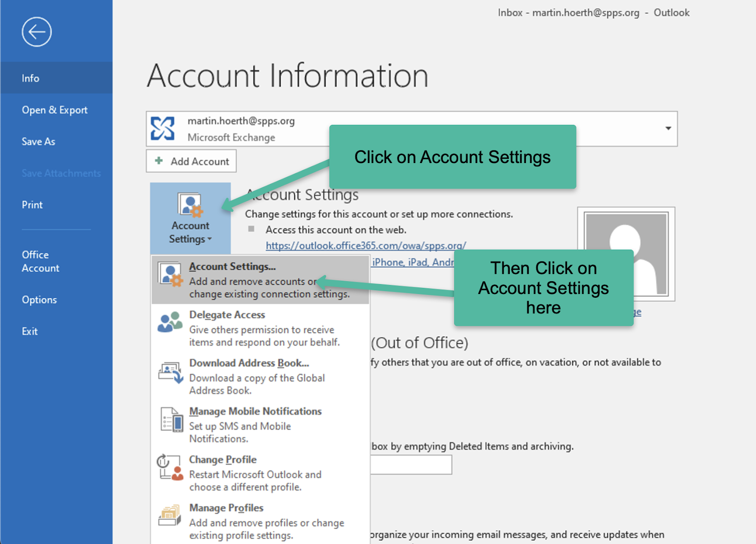Go back using the circled arrow
The width and height of the screenshot is (756, 544).
tap(36, 32)
